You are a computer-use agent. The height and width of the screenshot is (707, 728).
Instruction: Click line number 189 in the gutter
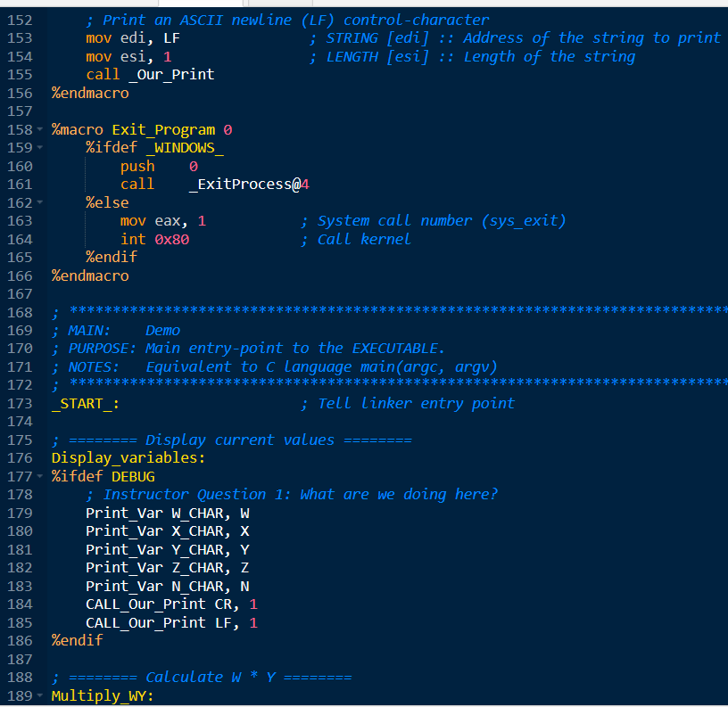(20, 695)
